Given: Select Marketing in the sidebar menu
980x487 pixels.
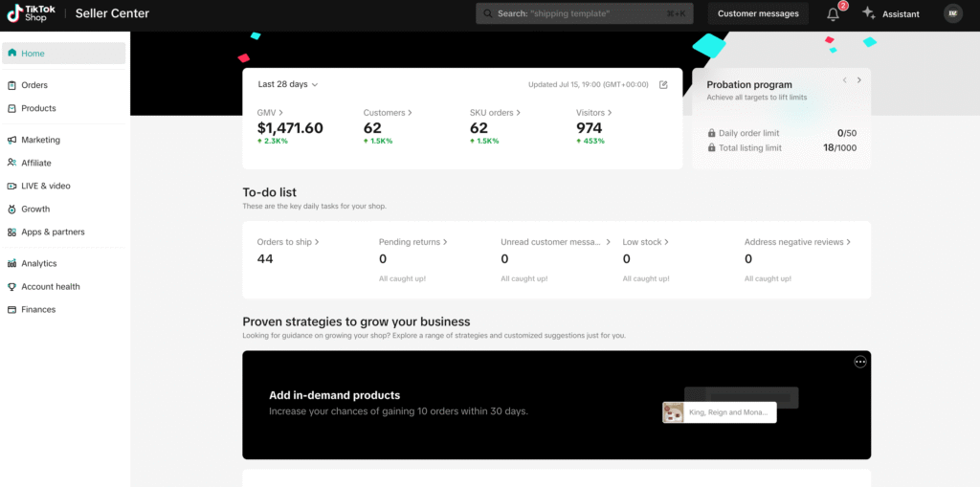Looking at the screenshot, I should tap(40, 140).
